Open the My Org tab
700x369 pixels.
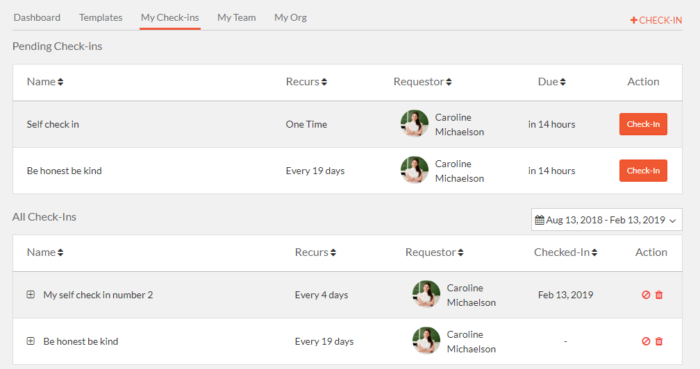click(x=290, y=18)
